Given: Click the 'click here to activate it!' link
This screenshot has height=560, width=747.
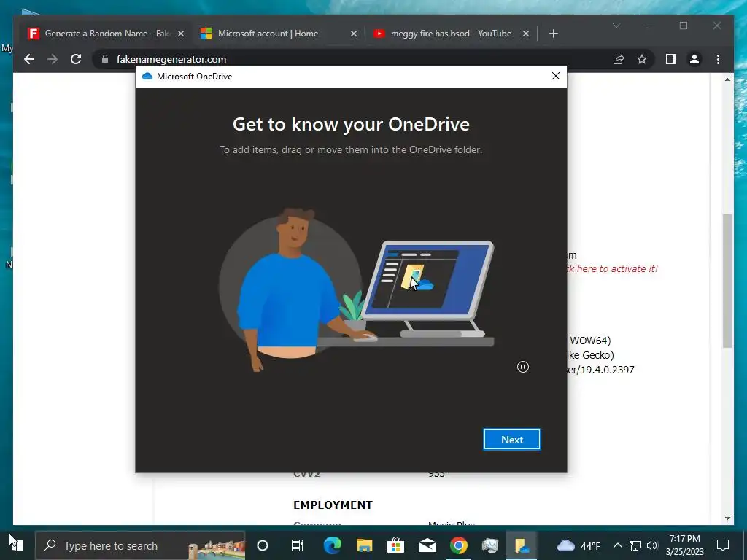Looking at the screenshot, I should [612, 268].
